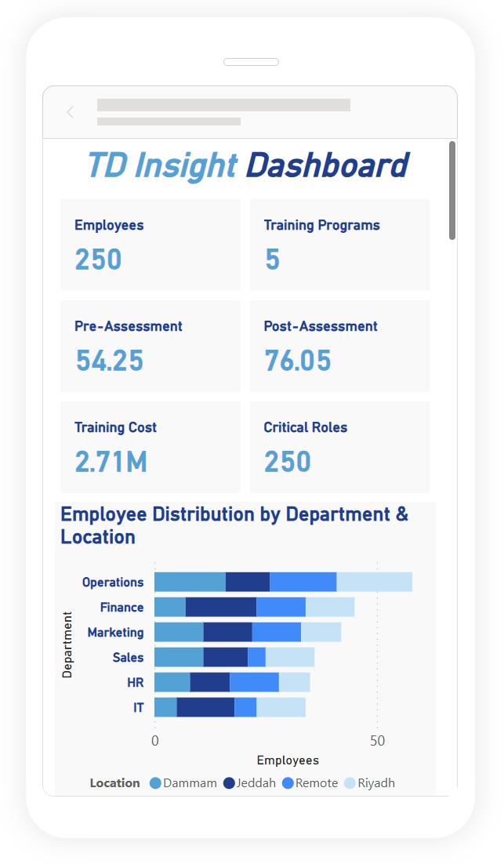Viewport: 504px width, 864px height.
Task: Choose IT Jeddah bar segment
Action: pos(205,707)
